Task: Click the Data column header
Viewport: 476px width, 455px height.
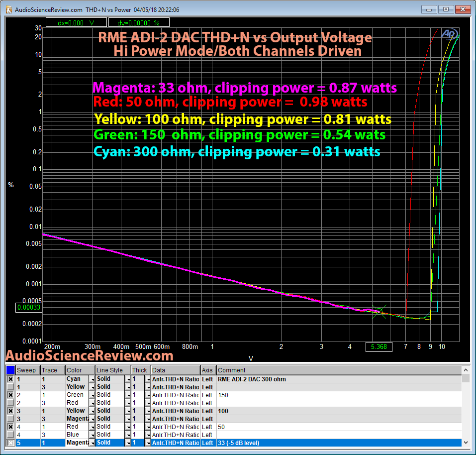Action: click(176, 370)
